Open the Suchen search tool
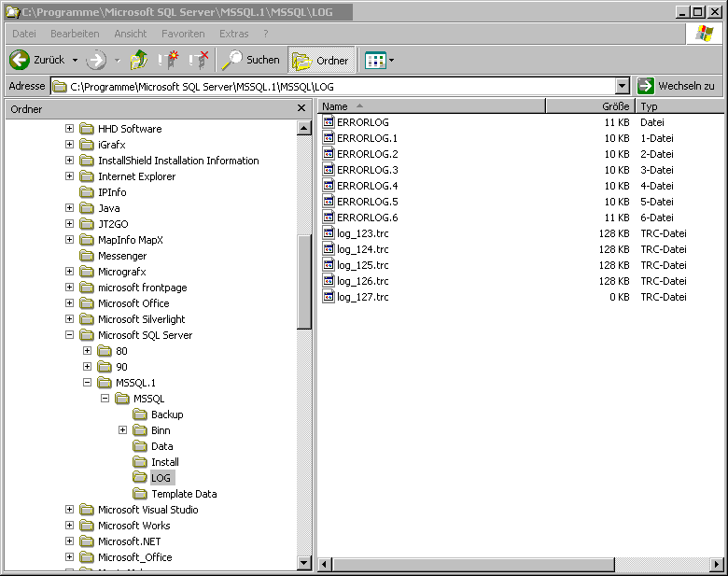 point(250,60)
